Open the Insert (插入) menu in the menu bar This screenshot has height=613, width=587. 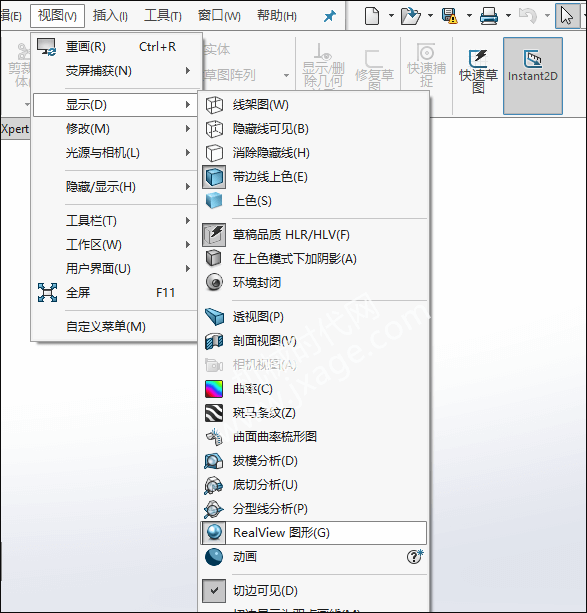[x=110, y=16]
